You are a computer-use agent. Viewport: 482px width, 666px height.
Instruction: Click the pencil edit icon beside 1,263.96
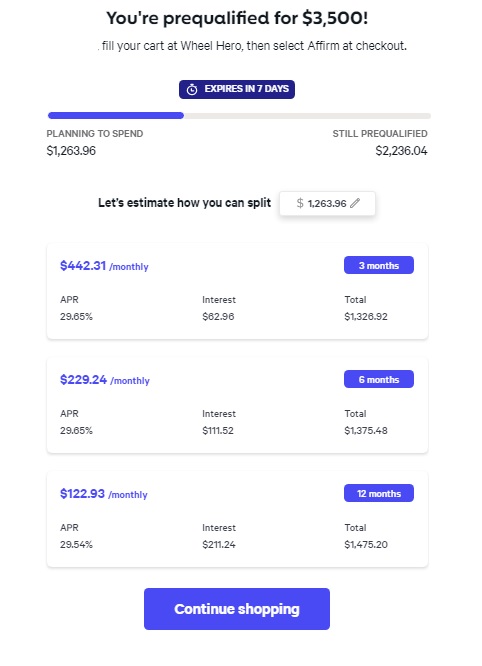[x=355, y=203]
